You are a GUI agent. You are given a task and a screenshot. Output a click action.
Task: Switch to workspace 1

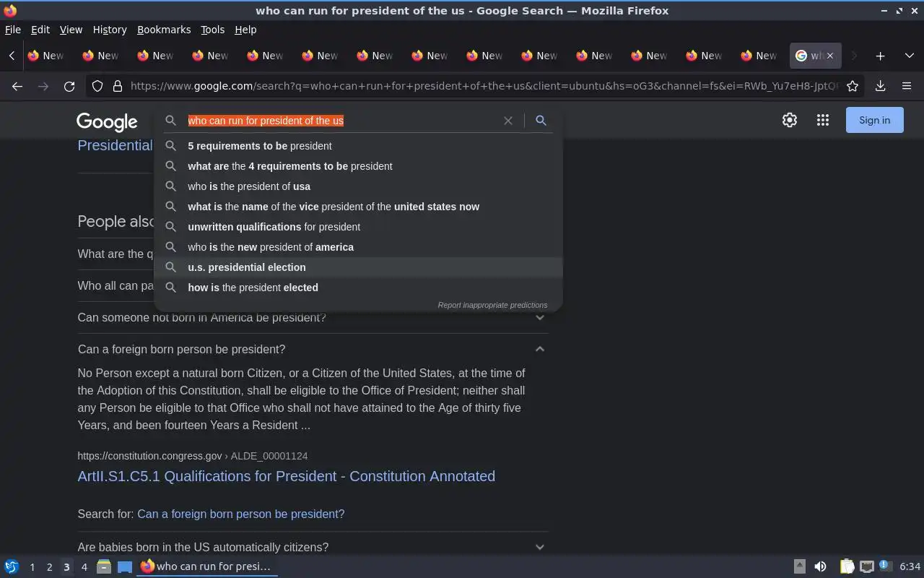[32, 566]
